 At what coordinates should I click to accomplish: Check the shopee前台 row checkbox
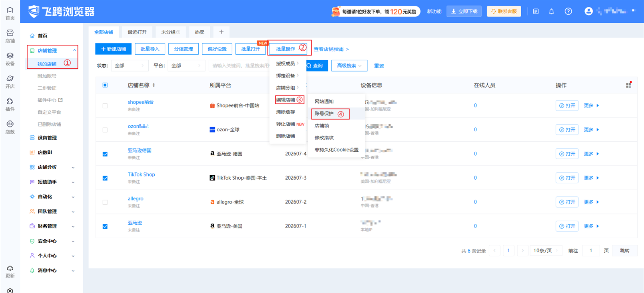105,106
